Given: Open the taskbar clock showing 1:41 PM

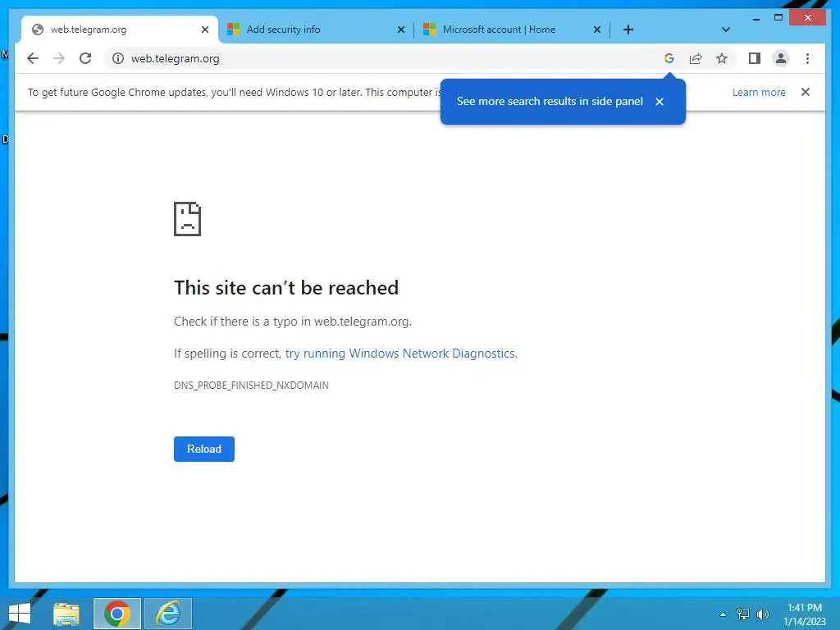Looking at the screenshot, I should click(x=804, y=614).
